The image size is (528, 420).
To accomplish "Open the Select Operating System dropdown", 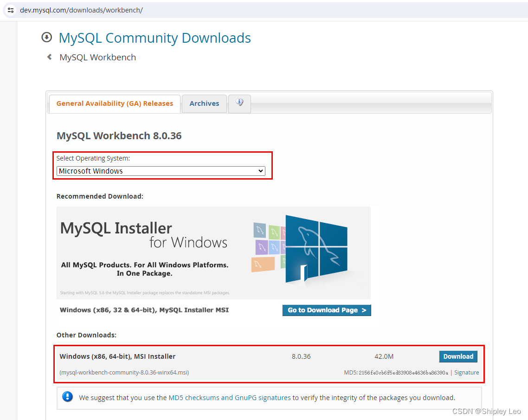I will click(x=161, y=171).
